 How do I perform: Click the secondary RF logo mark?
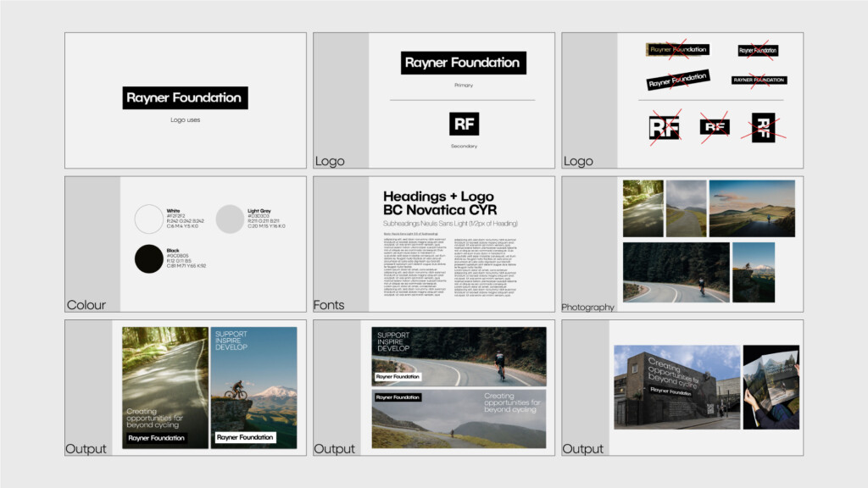(x=464, y=124)
